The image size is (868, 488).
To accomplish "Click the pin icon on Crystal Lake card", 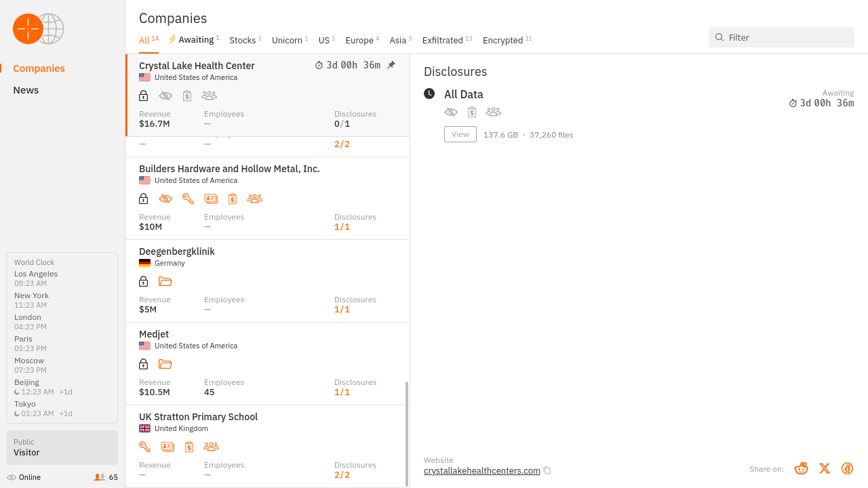I will (x=391, y=65).
